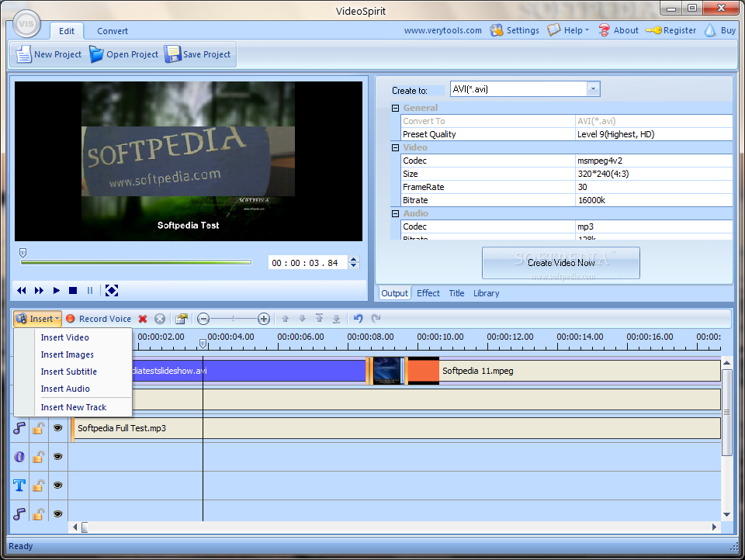Image resolution: width=745 pixels, height=560 pixels.
Task: Increase the preview time with stepper up
Action: [x=354, y=259]
